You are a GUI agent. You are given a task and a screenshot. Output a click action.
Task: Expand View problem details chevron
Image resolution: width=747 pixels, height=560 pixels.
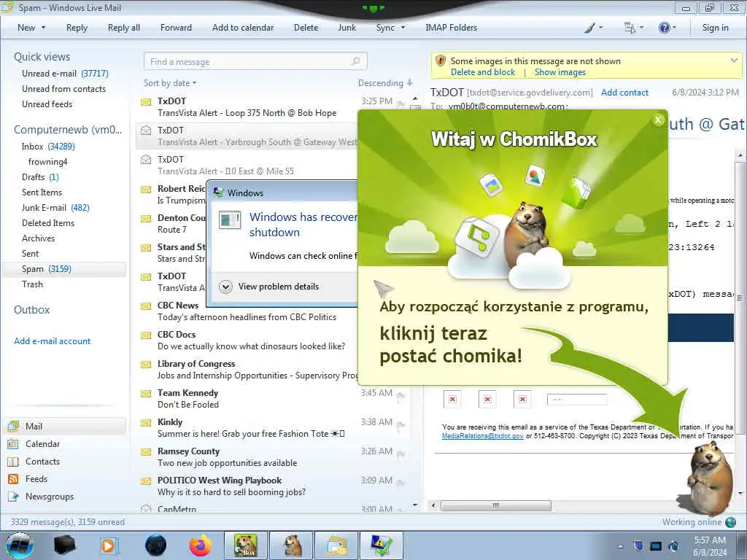(225, 287)
